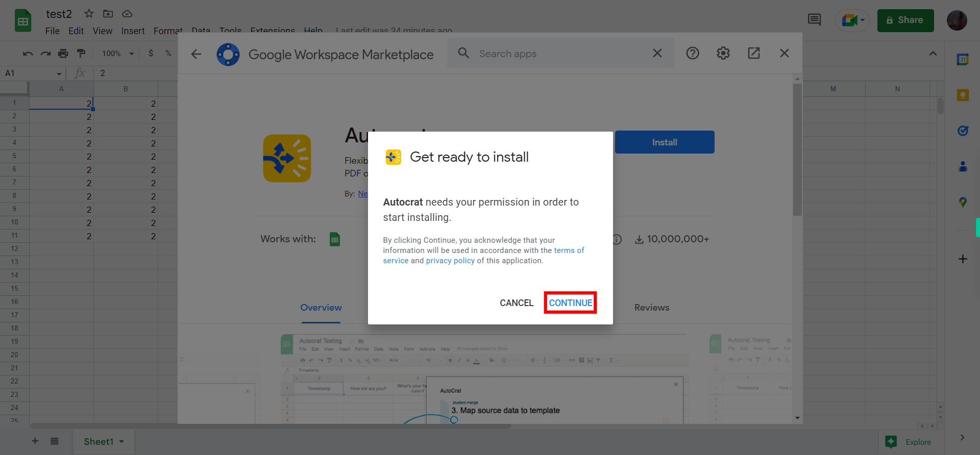980x455 pixels.
Task: Add a new sheet with the plus icon
Action: click(35, 441)
